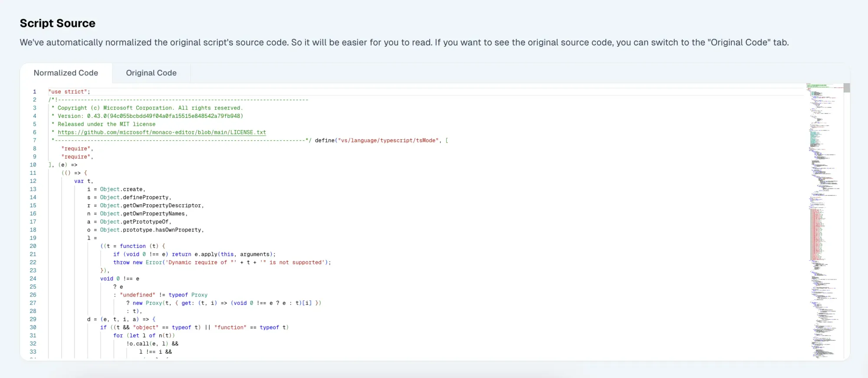Click the define("vs/language/typescript/tsMode") text
The width and height of the screenshot is (868, 378).
pyautogui.click(x=378, y=140)
